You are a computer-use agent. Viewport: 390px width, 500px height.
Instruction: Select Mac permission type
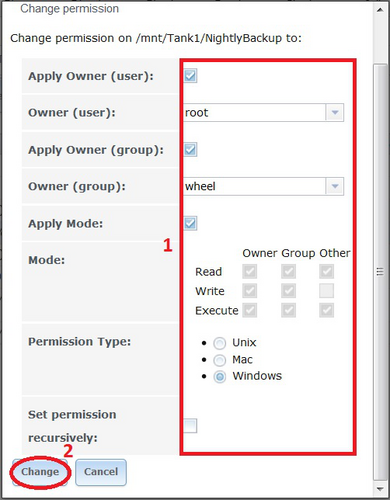220,360
